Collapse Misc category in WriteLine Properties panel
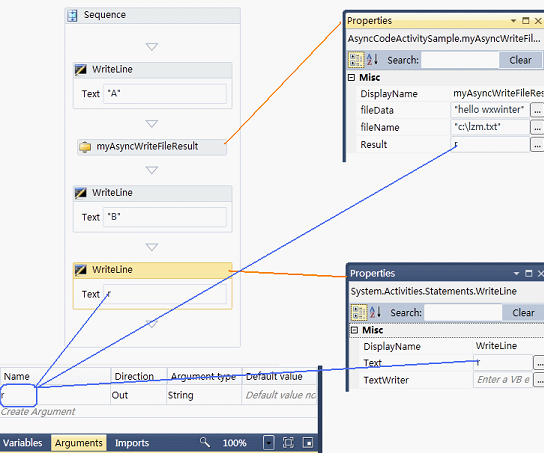Screen dimensions: 544x454 pyautogui.click(x=354, y=330)
